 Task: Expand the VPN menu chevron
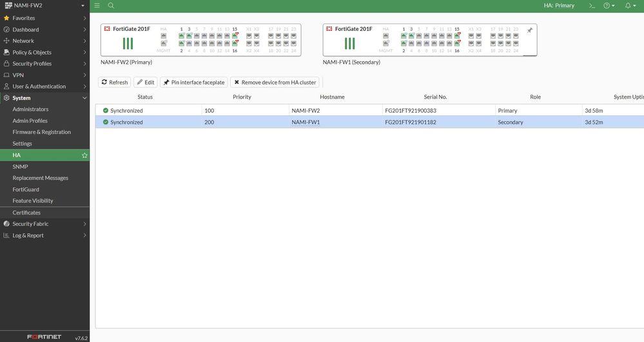point(84,75)
